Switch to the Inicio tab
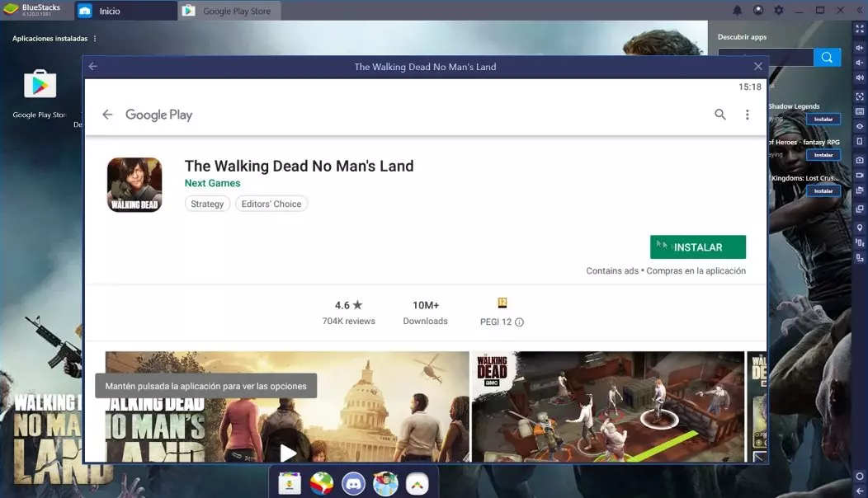The image size is (868, 498). pos(124,11)
